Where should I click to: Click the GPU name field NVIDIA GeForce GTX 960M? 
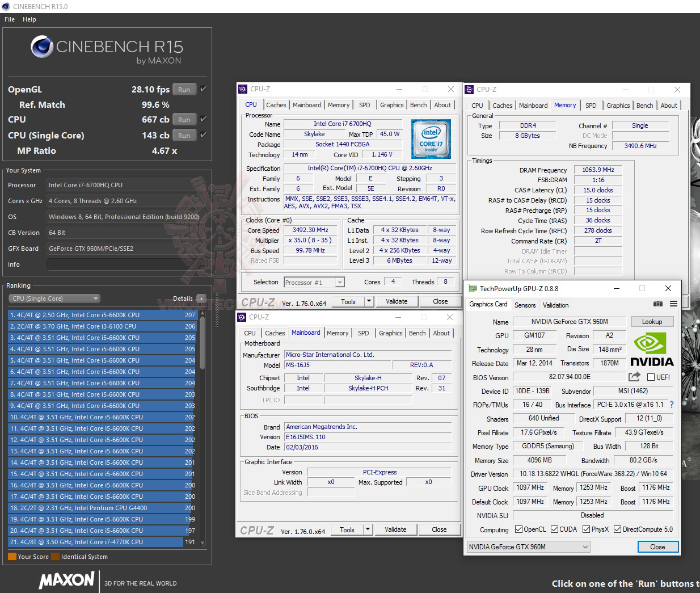tap(570, 322)
